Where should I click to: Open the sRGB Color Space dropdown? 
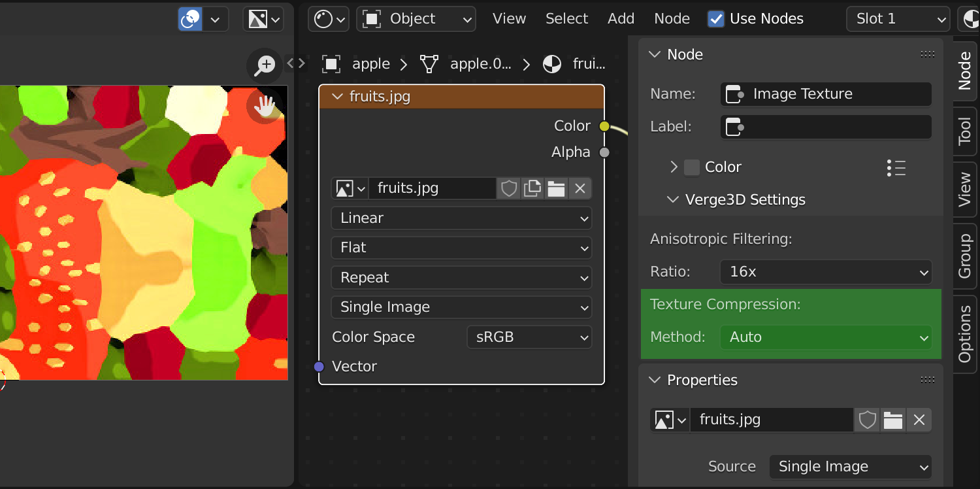click(x=529, y=337)
